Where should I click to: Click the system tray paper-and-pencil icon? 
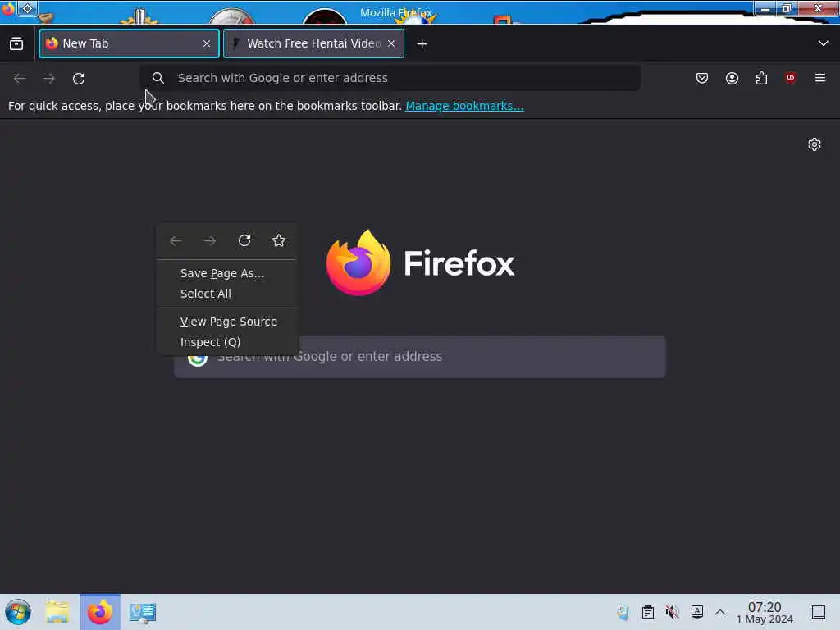(x=623, y=612)
